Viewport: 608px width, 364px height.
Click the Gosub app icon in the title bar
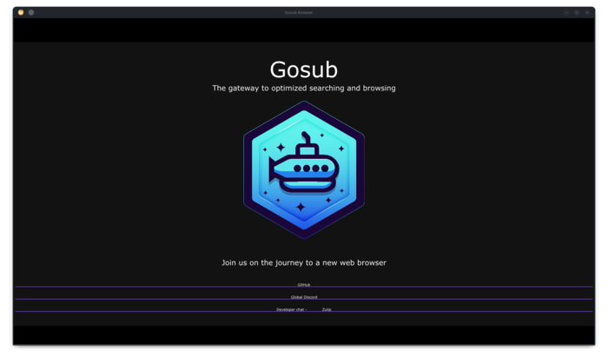pos(21,12)
